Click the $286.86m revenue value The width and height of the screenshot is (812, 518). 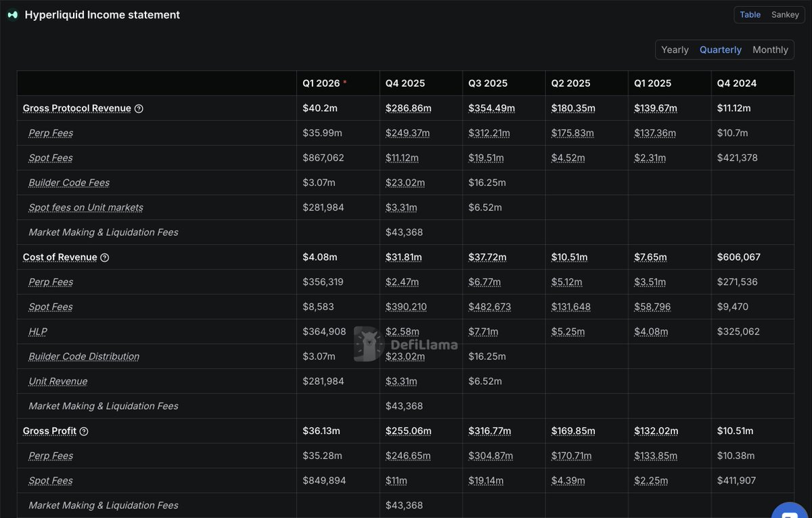click(409, 108)
